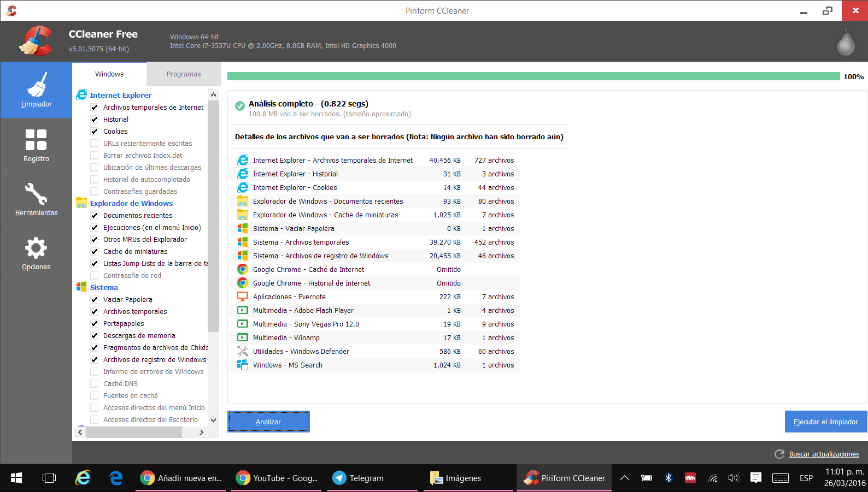This screenshot has height=492, width=868.
Task: Click the ESP language indicator
Action: pyautogui.click(x=806, y=478)
